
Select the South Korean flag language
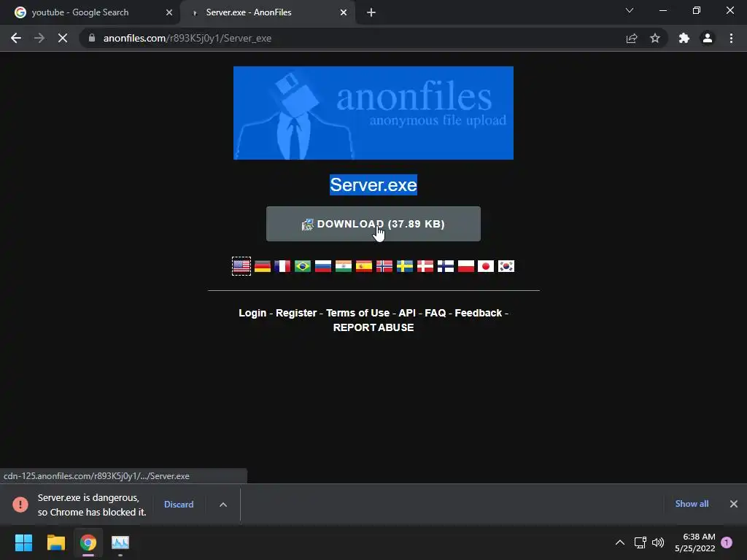506,266
